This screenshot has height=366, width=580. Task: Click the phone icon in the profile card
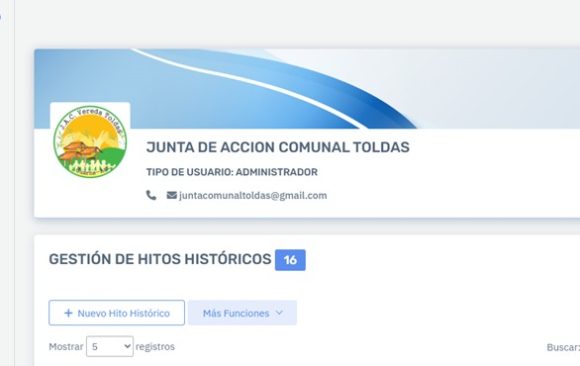(151, 195)
